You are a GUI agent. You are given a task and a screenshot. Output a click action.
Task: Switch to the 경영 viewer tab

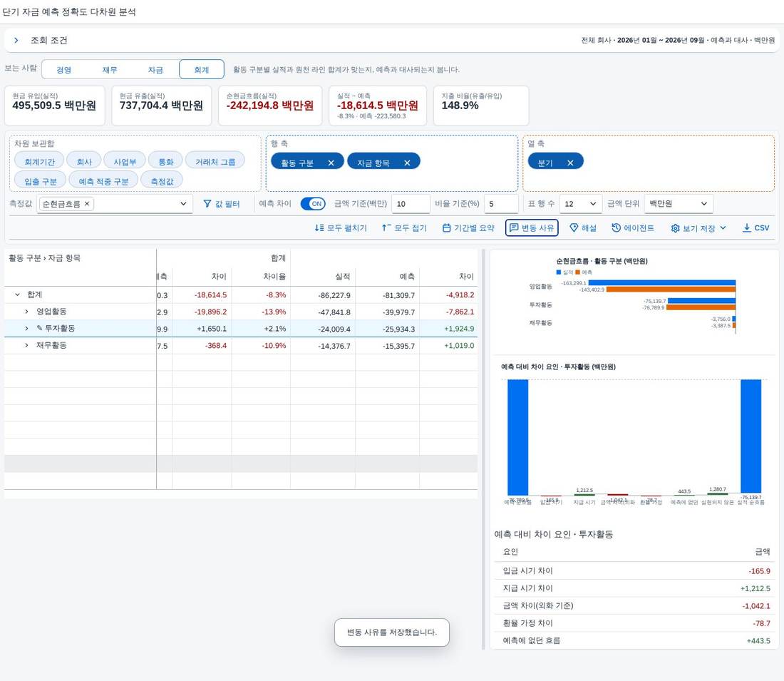tap(63, 70)
